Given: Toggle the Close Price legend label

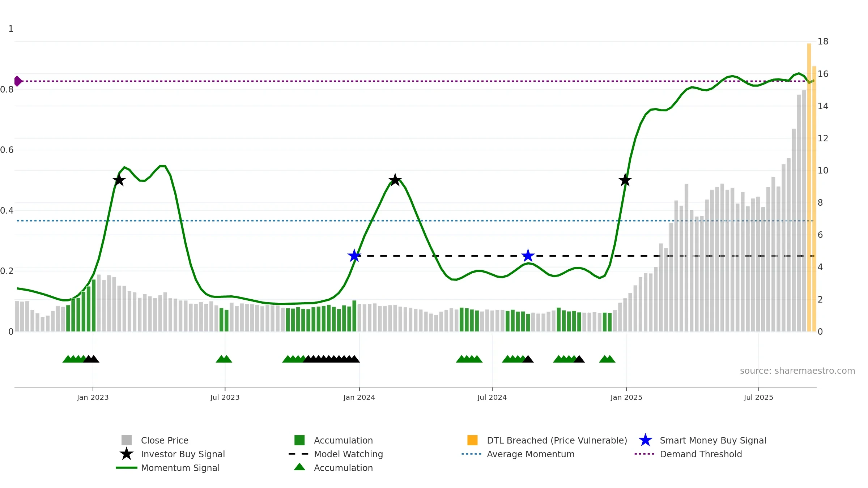Looking at the screenshot, I should [165, 440].
